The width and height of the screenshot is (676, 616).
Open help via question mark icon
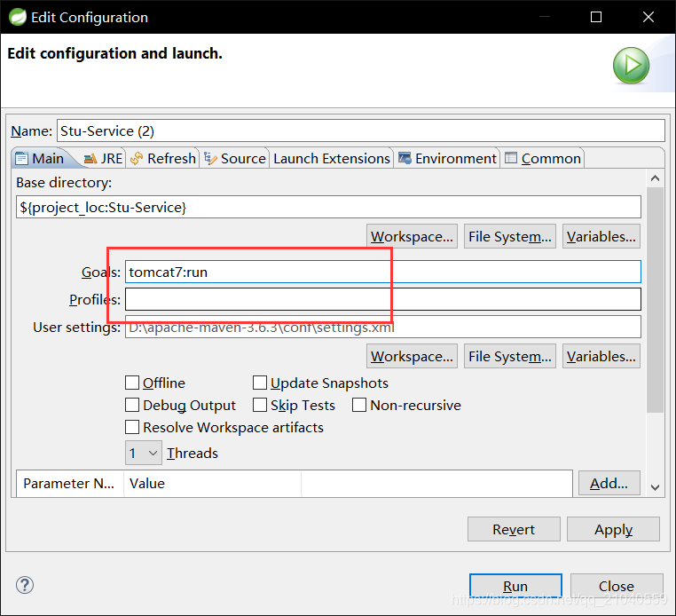25,585
